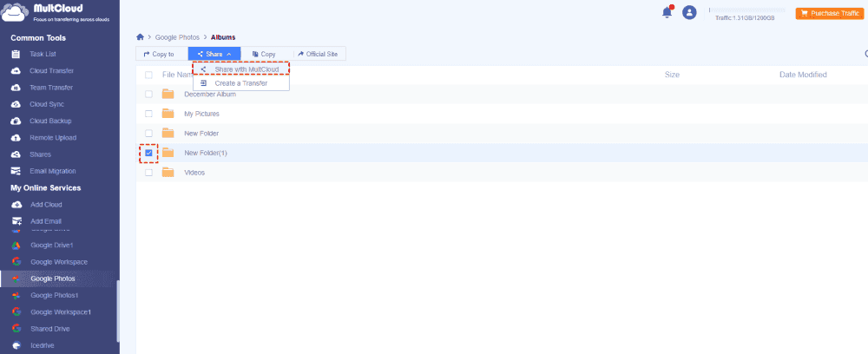Viewport: 868px width, 354px height.
Task: Go to Google Photos breadcrumb link
Action: pyautogui.click(x=177, y=37)
